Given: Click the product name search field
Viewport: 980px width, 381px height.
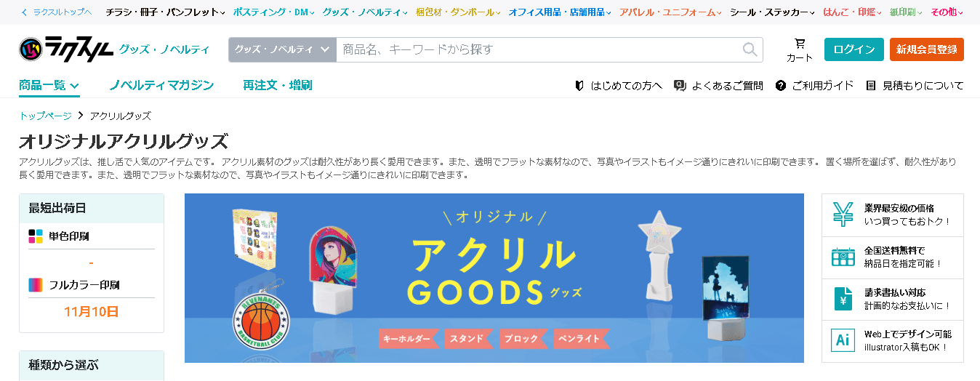Looking at the screenshot, I should (538, 49).
